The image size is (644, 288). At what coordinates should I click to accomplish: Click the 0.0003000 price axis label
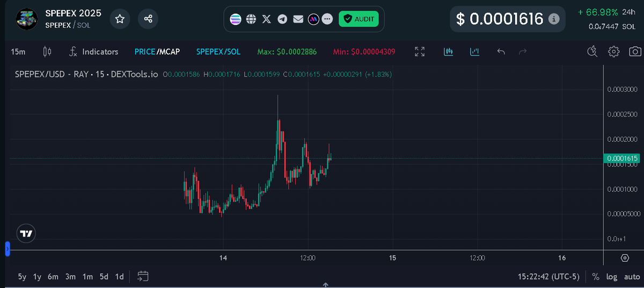(x=622, y=89)
